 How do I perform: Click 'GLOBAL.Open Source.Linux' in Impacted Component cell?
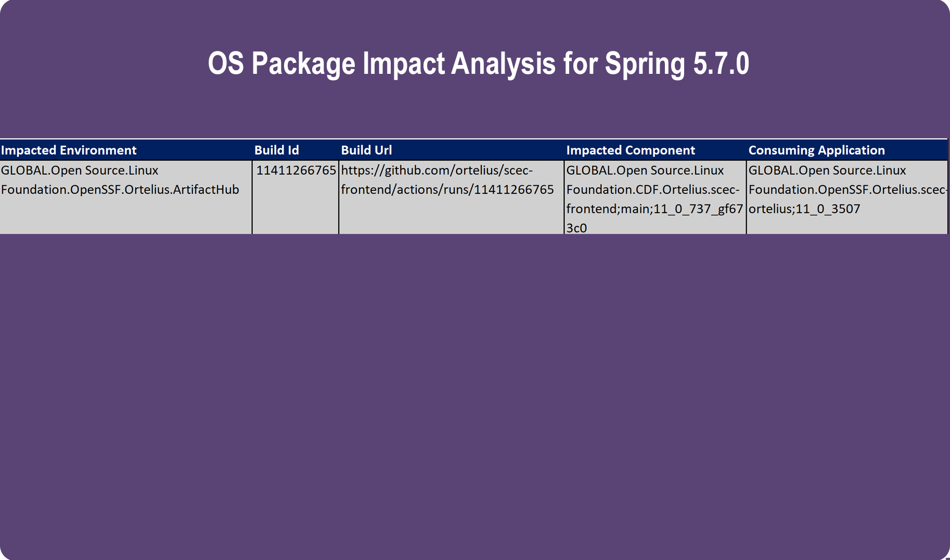pyautogui.click(x=645, y=171)
